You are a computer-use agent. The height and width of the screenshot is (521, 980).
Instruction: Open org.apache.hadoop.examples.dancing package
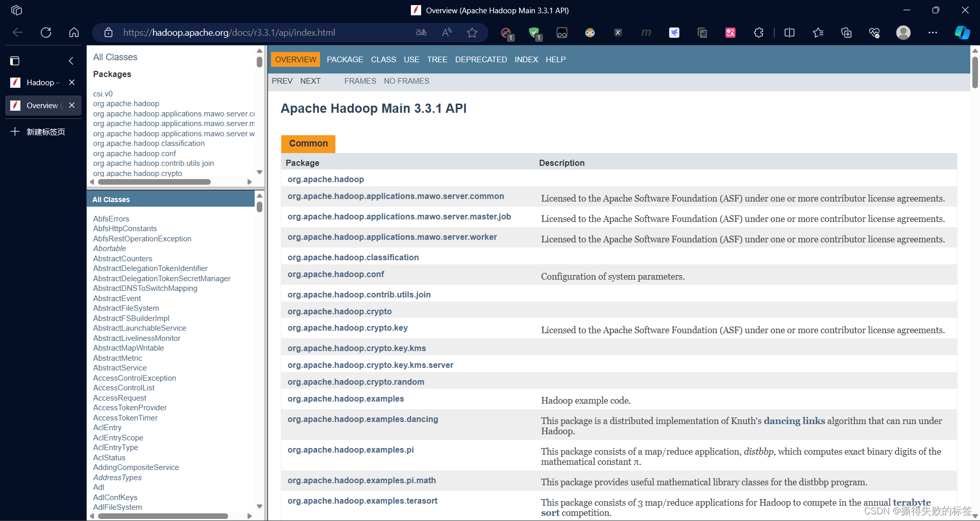[x=362, y=419]
